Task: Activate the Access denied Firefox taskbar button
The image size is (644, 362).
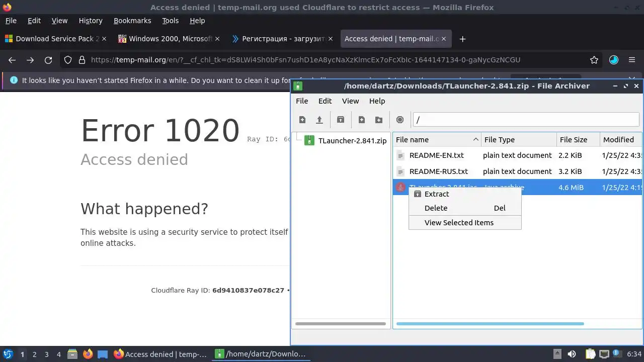Action: (x=160, y=354)
